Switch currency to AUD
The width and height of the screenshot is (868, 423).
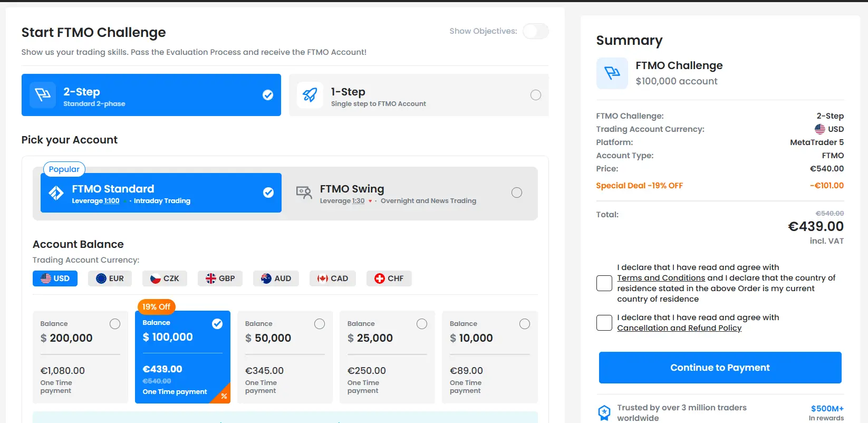276,278
